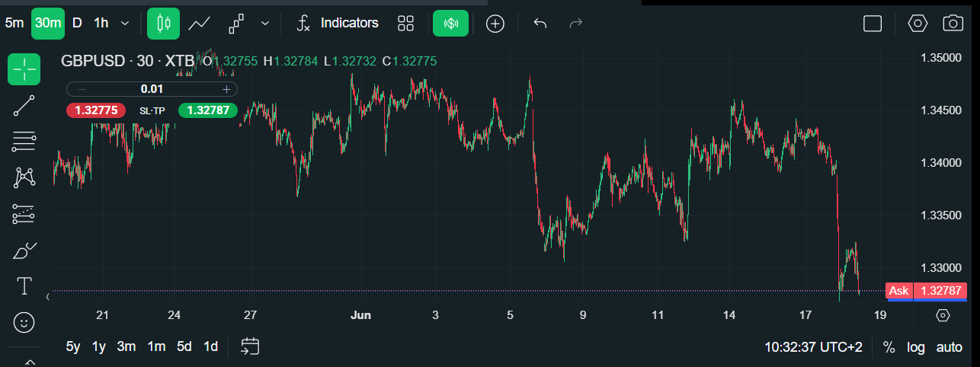Set date range to 5d
The width and height of the screenshot is (980, 367).
pyautogui.click(x=184, y=346)
